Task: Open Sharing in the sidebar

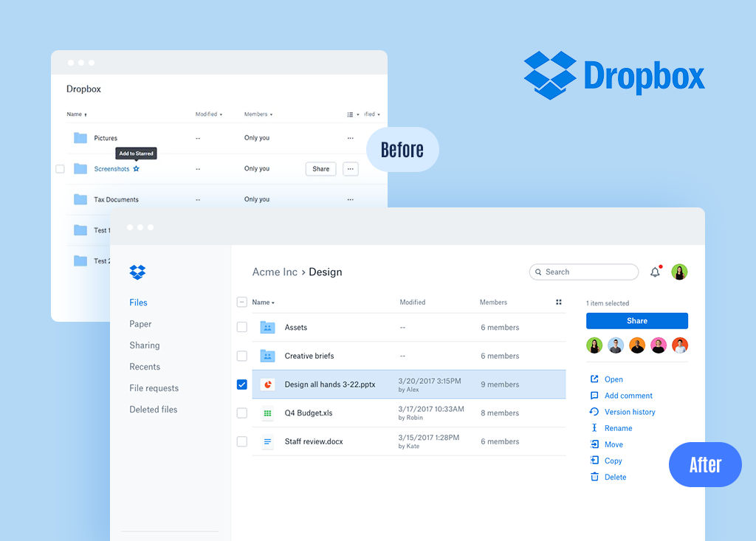Action: tap(145, 345)
